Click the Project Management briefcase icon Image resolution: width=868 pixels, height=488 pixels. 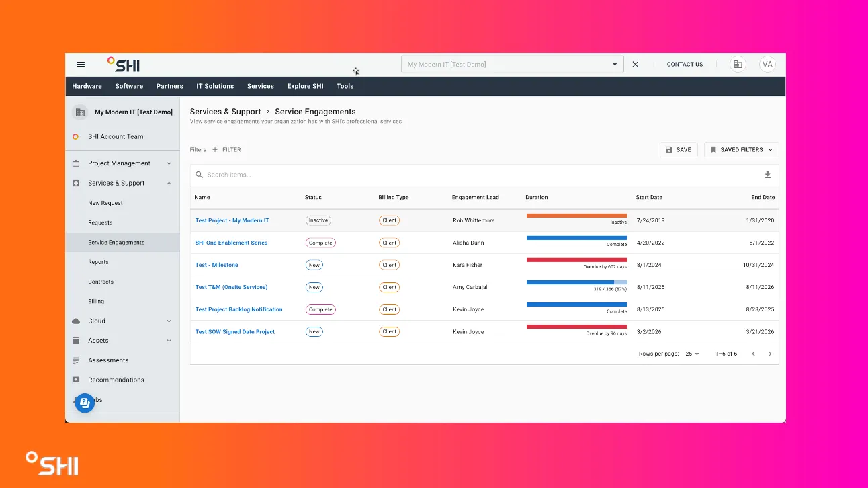pos(76,163)
